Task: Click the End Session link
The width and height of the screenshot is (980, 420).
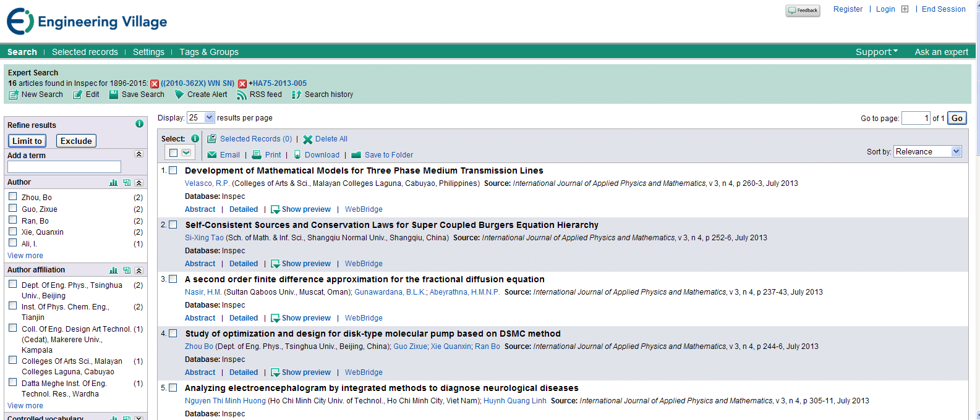Action: click(944, 9)
